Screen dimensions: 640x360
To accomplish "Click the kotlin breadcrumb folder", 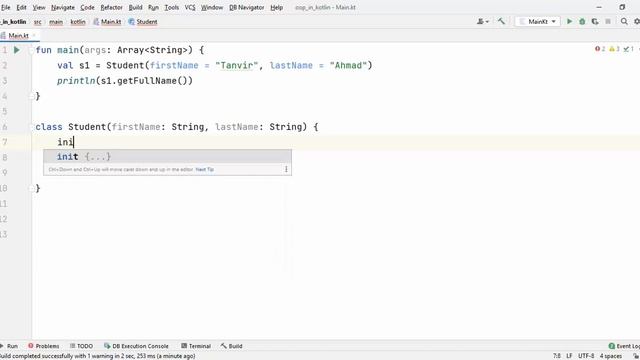I will (x=78, y=22).
